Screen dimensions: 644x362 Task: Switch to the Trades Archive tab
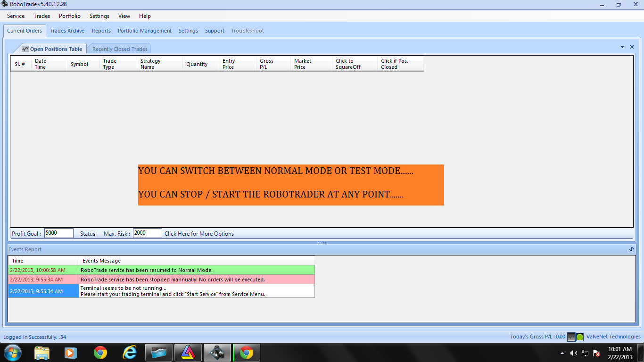pyautogui.click(x=67, y=30)
